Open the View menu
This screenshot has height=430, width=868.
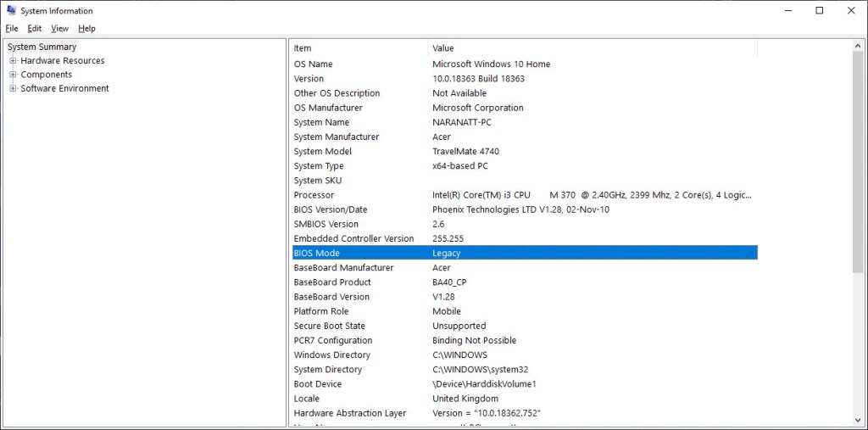click(59, 28)
